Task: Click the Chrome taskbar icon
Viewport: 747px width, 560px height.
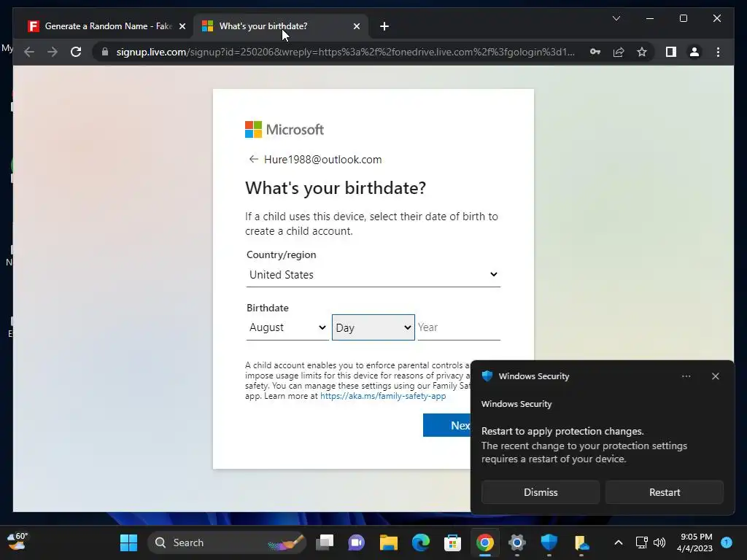Action: 484,542
